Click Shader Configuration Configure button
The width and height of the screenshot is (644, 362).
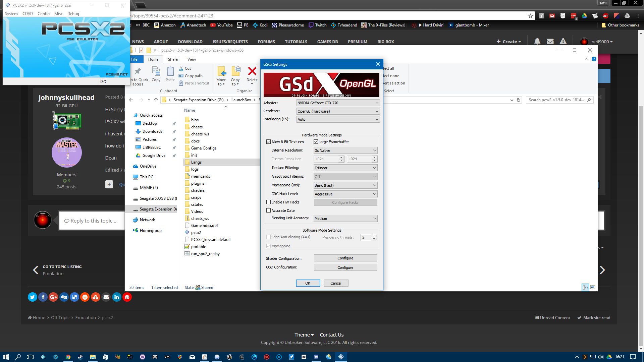345,258
